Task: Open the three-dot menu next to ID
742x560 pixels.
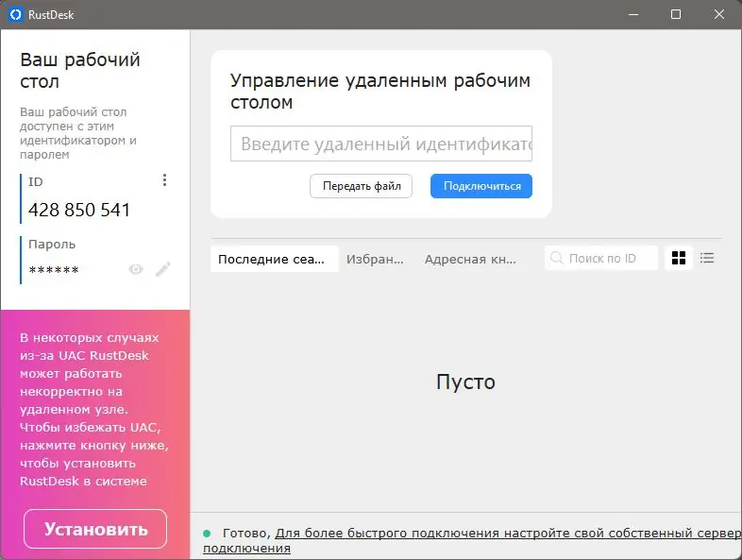Action: click(164, 180)
